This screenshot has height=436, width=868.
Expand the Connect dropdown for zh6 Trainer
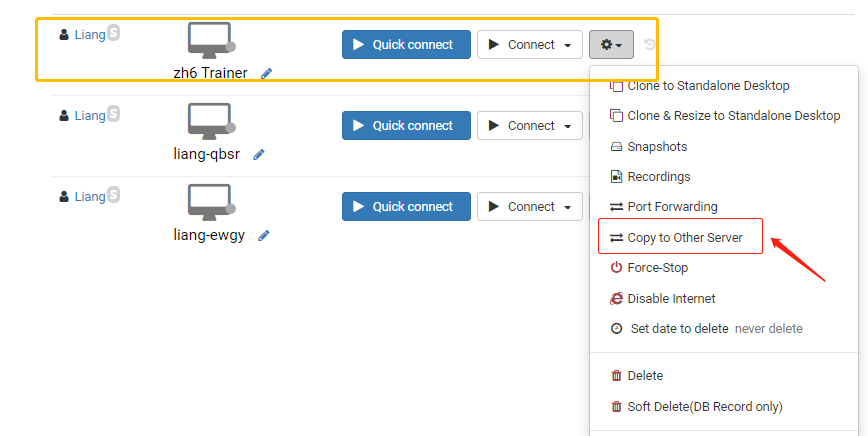click(567, 45)
